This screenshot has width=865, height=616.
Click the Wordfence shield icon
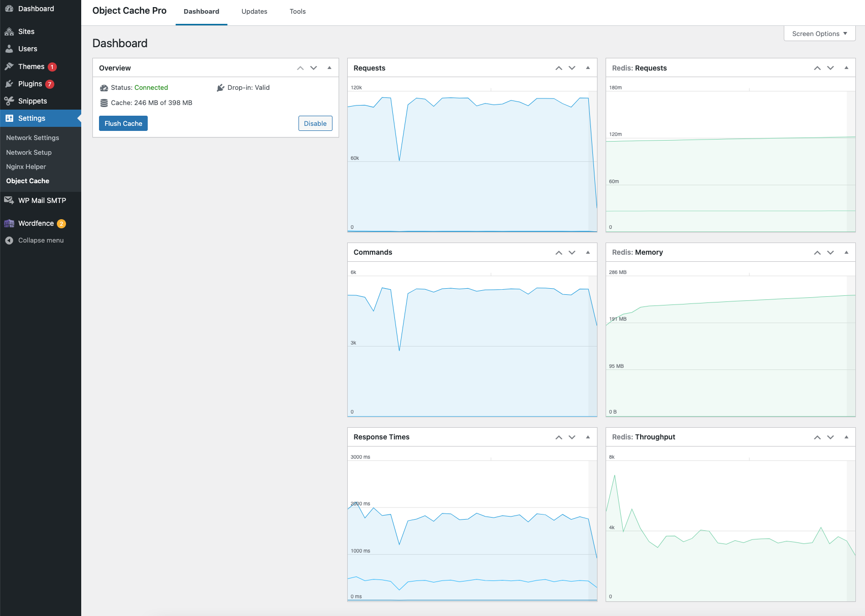9,223
